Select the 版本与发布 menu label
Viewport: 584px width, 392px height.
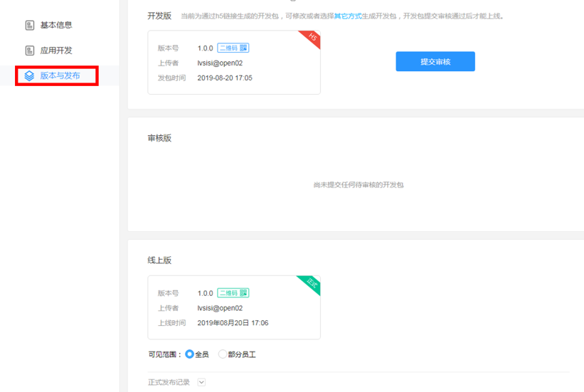(x=60, y=75)
